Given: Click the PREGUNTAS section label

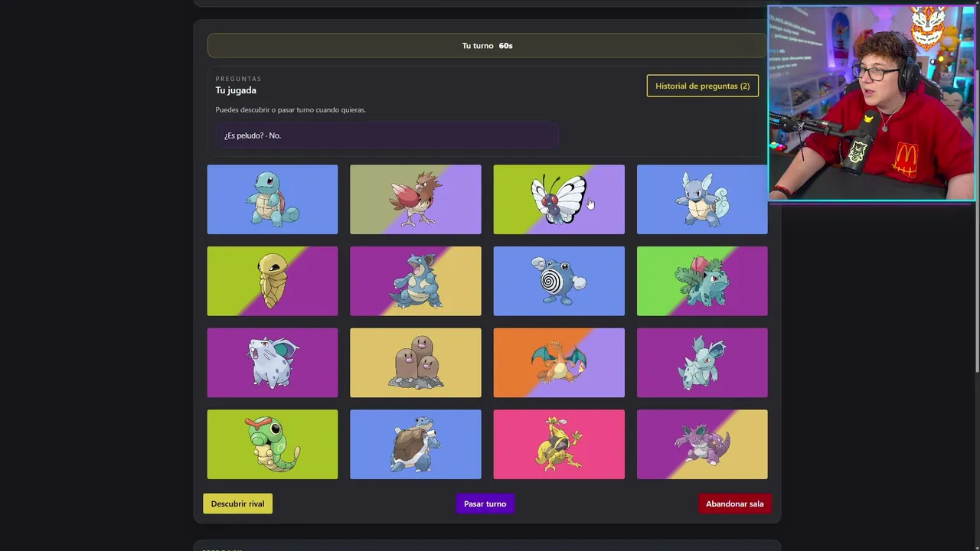Looking at the screenshot, I should tap(238, 79).
